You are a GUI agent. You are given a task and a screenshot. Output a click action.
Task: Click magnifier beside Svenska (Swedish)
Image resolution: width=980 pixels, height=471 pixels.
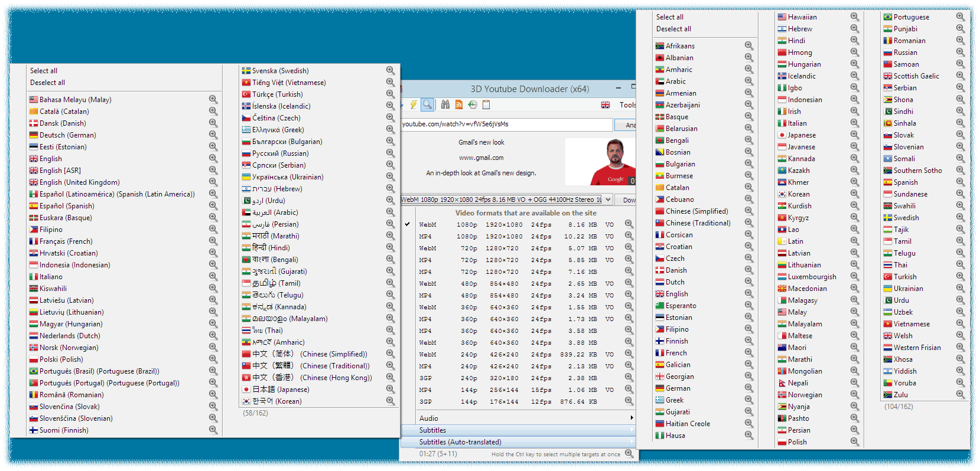[390, 71]
